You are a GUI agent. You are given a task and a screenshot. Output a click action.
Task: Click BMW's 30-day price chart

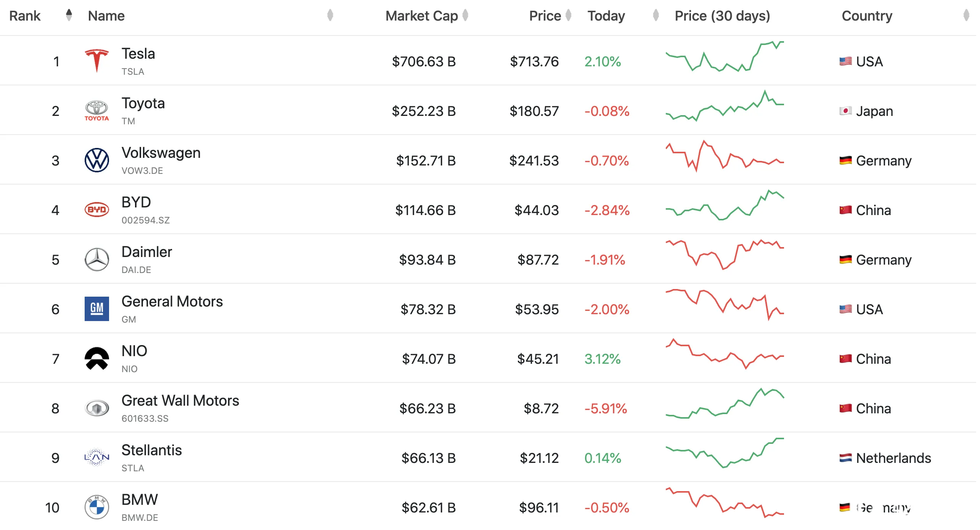click(725, 502)
